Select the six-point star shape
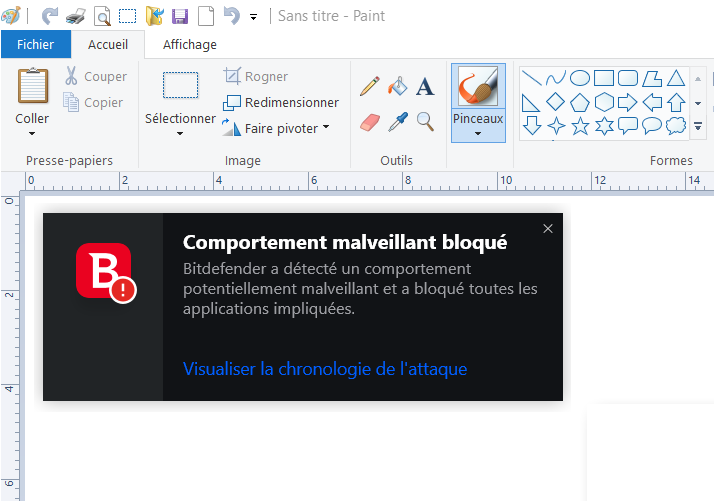This screenshot has height=501, width=714. pyautogui.click(x=604, y=126)
